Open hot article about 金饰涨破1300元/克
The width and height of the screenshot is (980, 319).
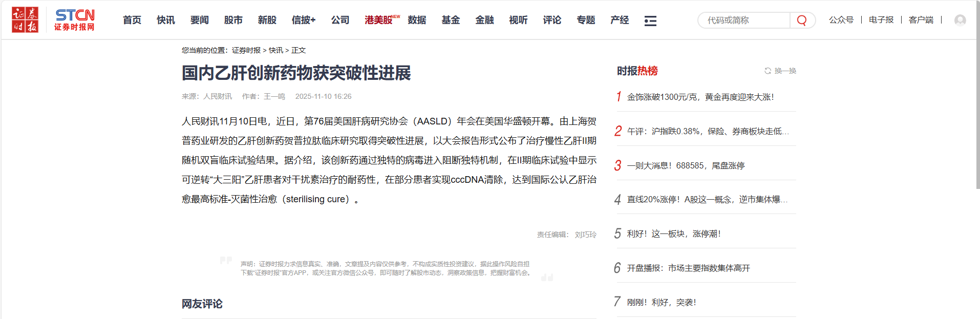coord(700,97)
